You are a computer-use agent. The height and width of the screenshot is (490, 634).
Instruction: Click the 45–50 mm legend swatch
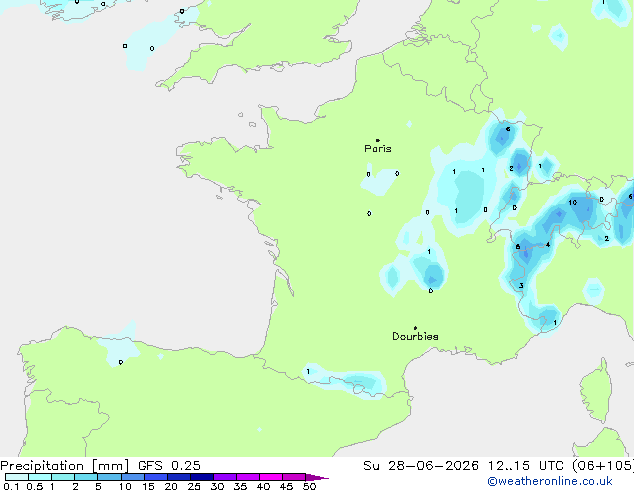(x=294, y=477)
